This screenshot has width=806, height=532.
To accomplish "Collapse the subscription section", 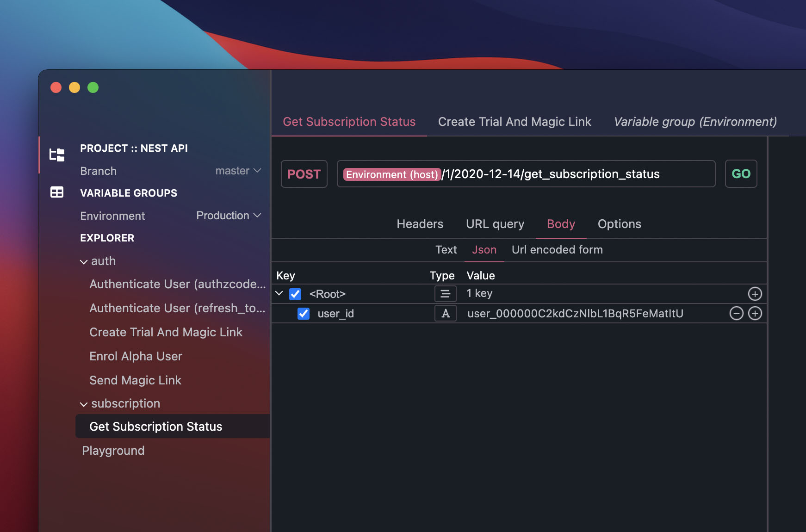I will point(84,403).
